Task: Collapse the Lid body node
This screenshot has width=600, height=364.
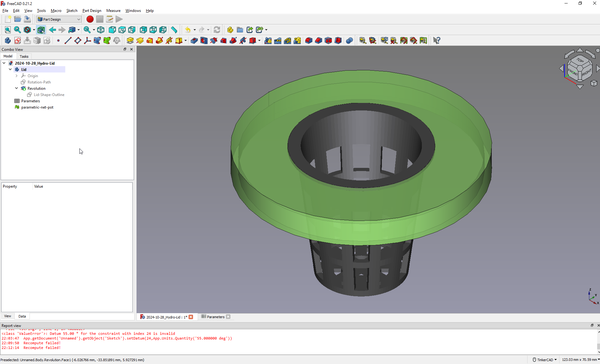Action: (x=10, y=69)
